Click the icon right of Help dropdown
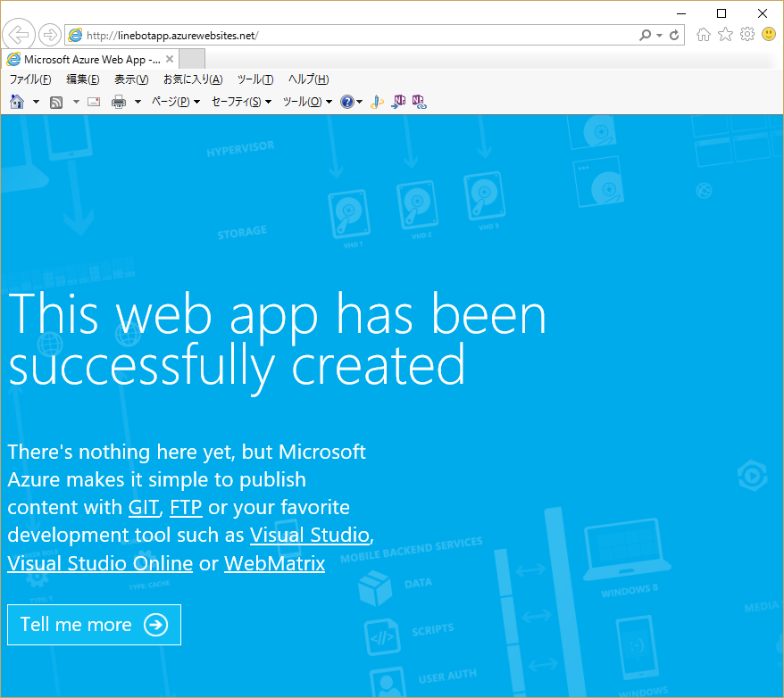Image resolution: width=784 pixels, height=698 pixels. (x=377, y=102)
